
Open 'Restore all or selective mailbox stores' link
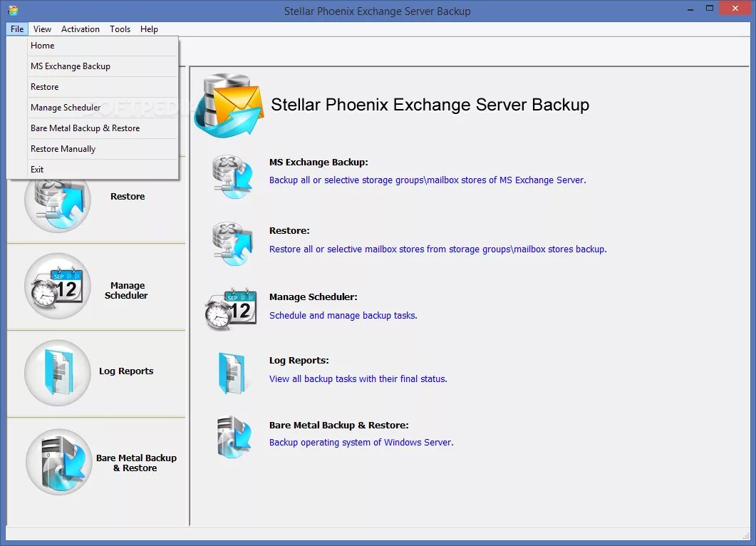[x=437, y=249]
